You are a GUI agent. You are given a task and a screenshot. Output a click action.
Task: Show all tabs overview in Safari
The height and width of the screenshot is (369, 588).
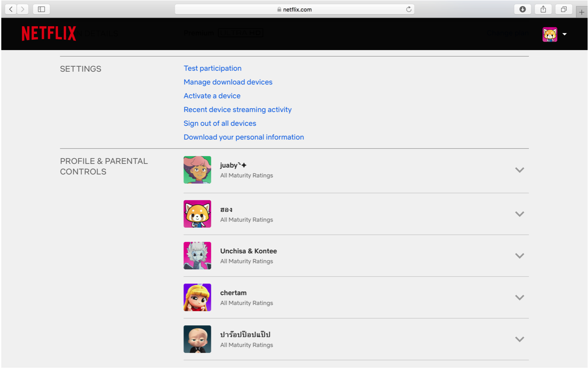point(564,9)
